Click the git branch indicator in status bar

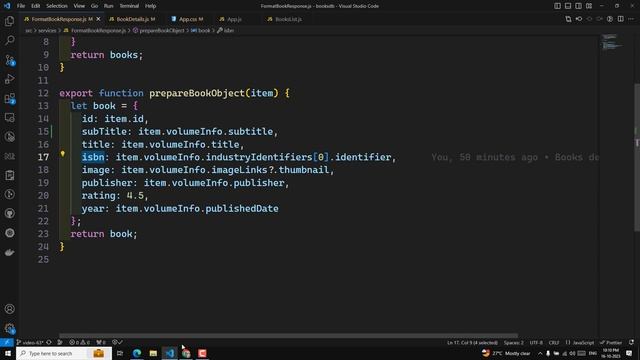pyautogui.click(x=30, y=342)
